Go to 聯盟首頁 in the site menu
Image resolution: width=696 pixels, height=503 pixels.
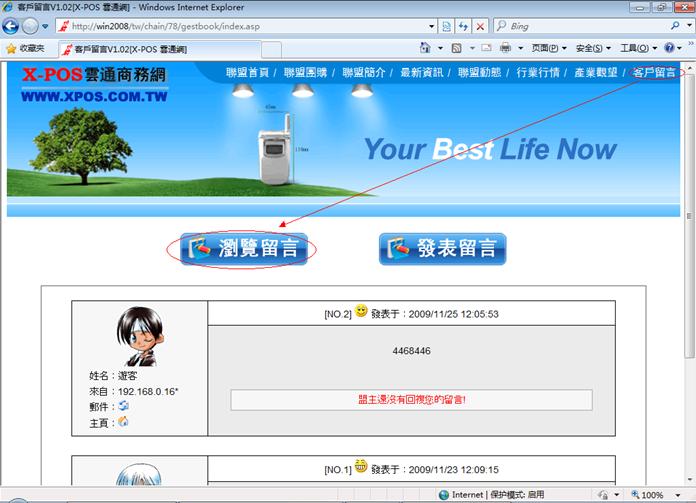(x=247, y=73)
